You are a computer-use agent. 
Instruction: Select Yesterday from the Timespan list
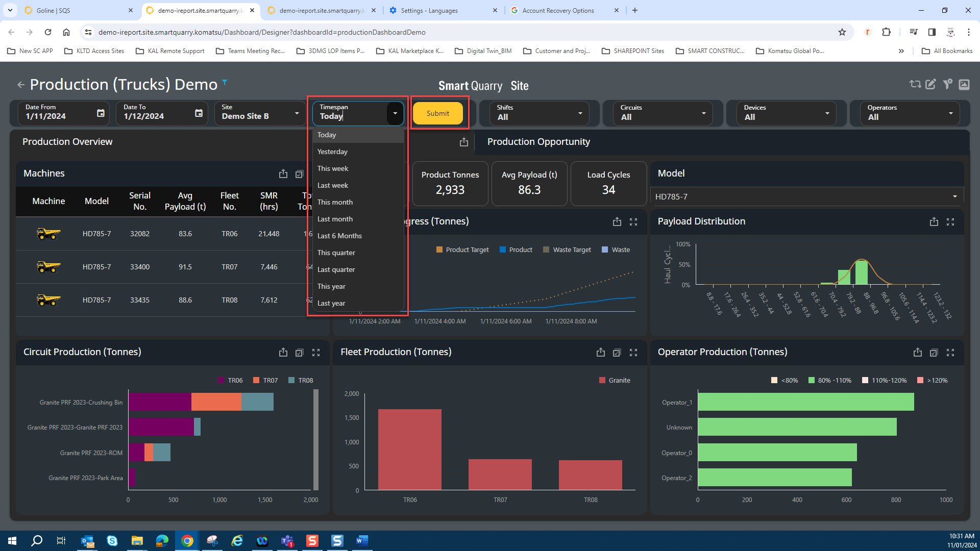click(x=358, y=152)
